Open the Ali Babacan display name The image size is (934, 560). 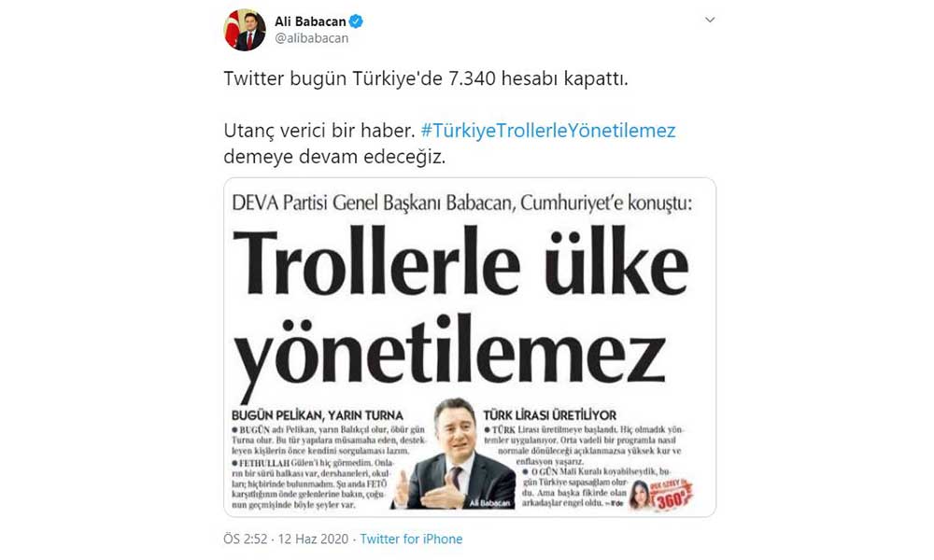(310, 21)
